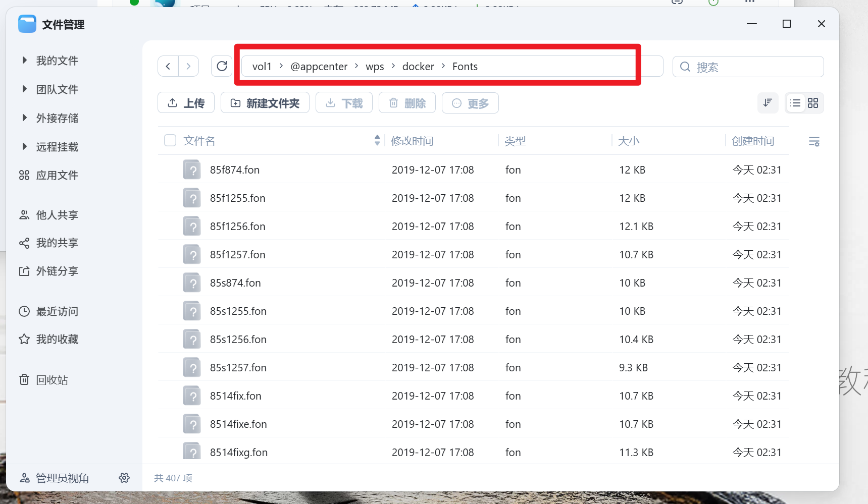
Task: Open settings gear beside 管理员视角
Action: tap(124, 478)
